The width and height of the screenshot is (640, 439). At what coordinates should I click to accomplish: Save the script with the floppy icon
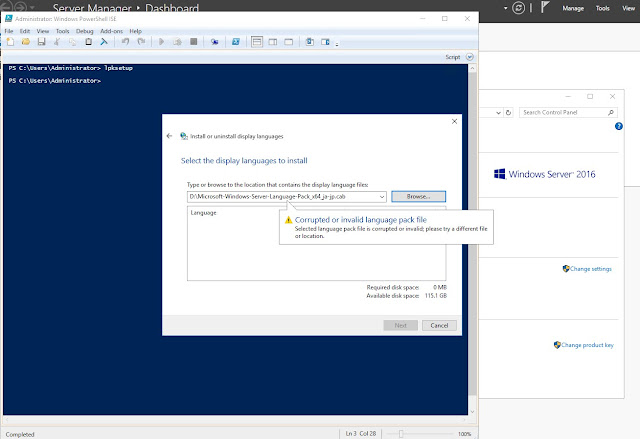pos(41,42)
